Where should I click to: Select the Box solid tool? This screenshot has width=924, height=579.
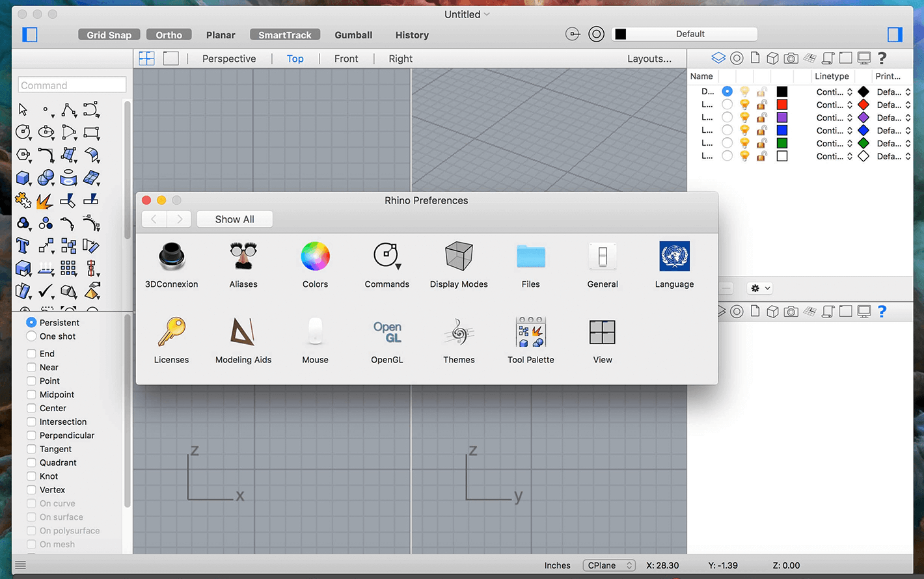pos(23,178)
